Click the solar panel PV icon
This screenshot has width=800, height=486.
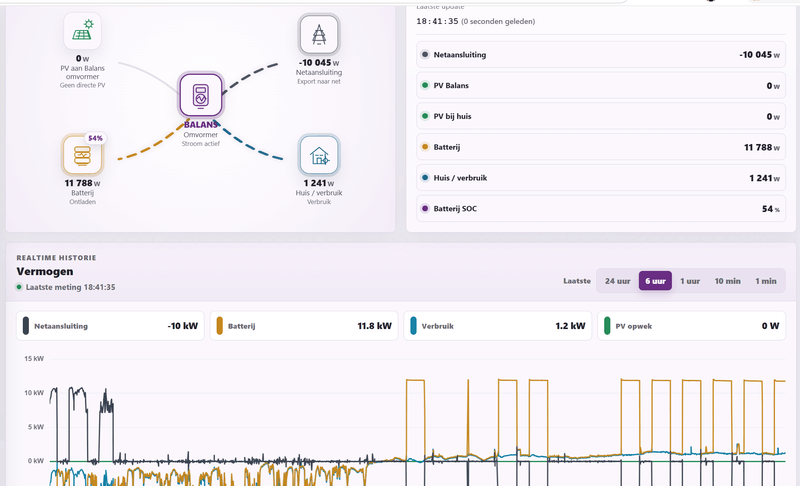point(82,32)
